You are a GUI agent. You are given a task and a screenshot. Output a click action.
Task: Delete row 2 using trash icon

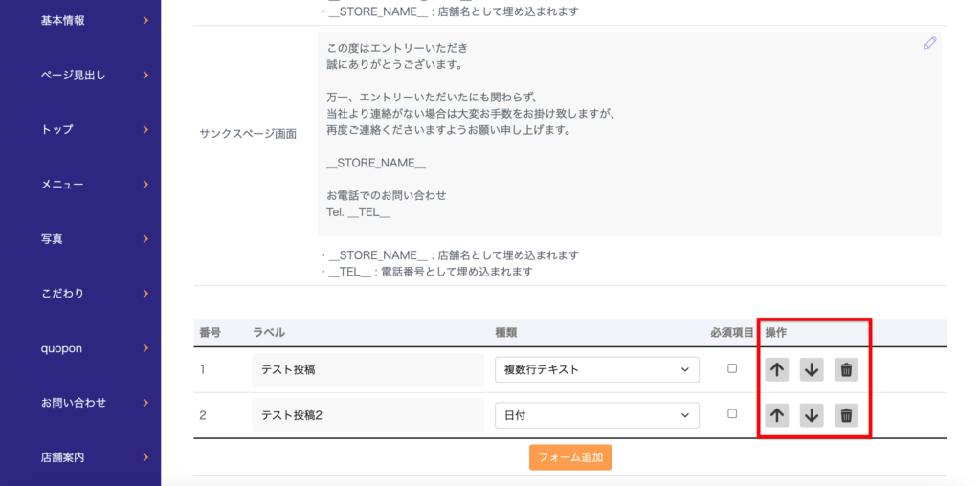pos(846,414)
